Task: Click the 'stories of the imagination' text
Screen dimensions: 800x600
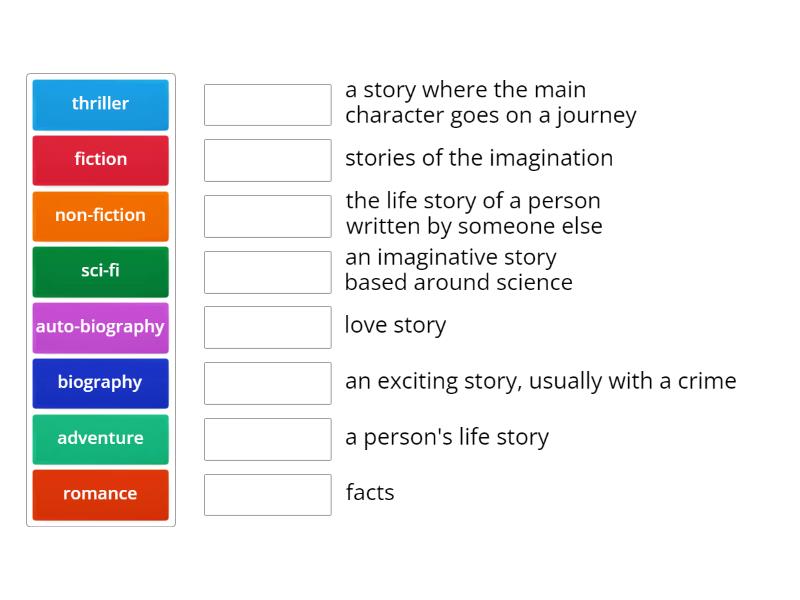Action: [x=478, y=158]
